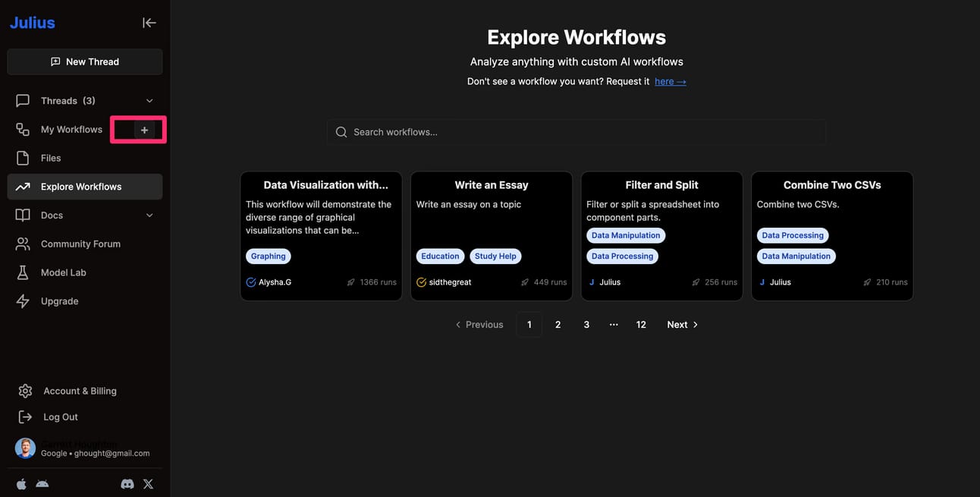Screen dimensions: 980x497
Task: Click the Threads chat bubble icon
Action: tap(23, 101)
